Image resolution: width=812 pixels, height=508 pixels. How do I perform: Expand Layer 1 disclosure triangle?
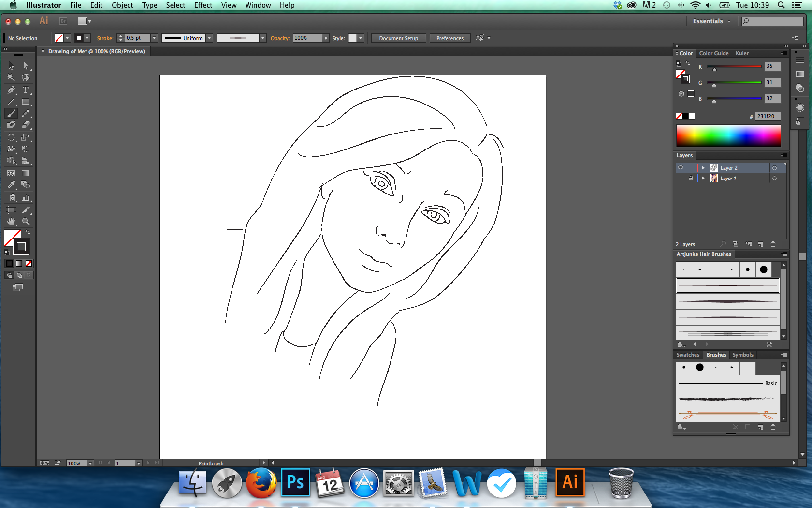tap(703, 179)
